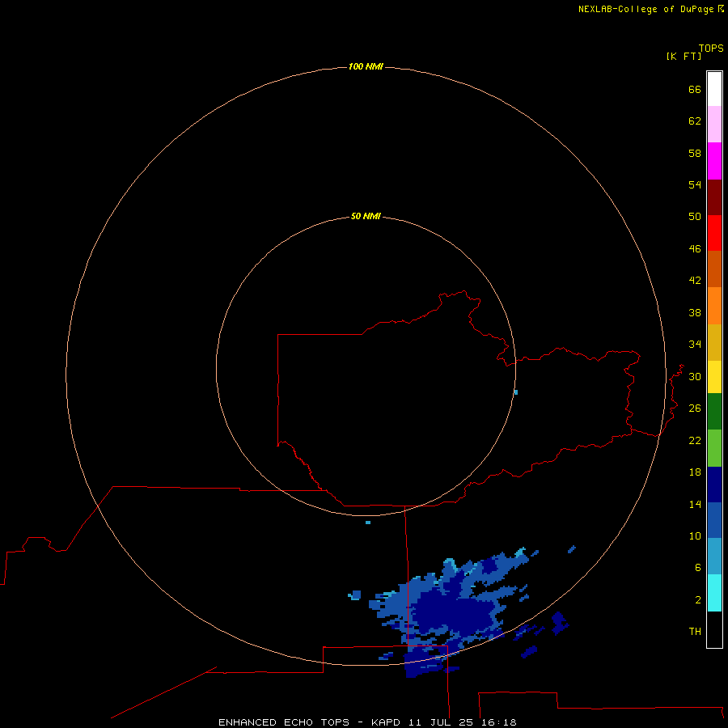This screenshot has height=728, width=728.
Task: Click the isolated light blue pixel near 50 NMI ring east
Action: (x=516, y=392)
